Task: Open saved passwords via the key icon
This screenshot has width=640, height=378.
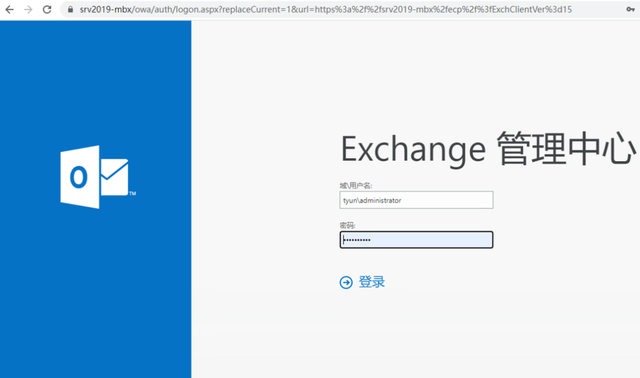Action: click(630, 9)
